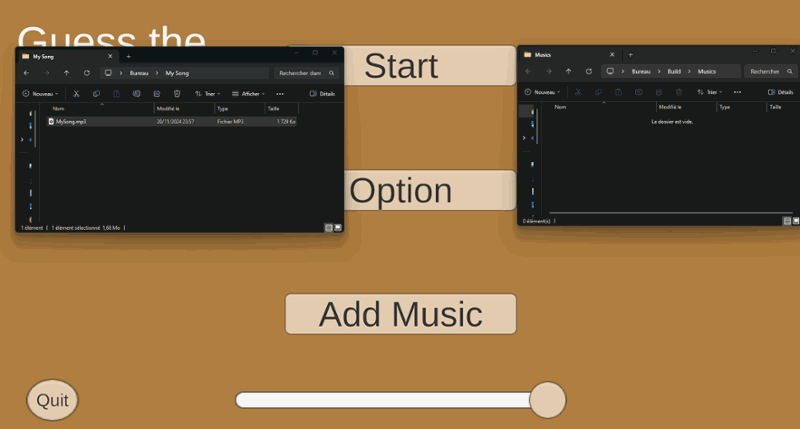Switch to details list view in My Song status bar

[329, 228]
